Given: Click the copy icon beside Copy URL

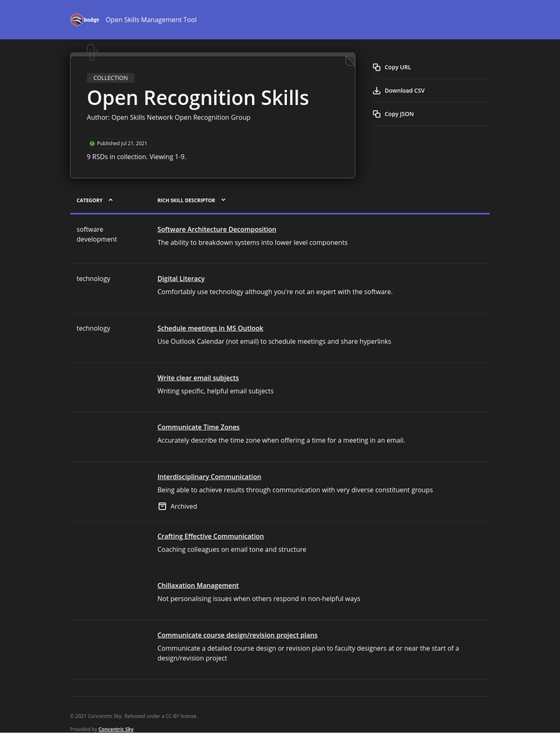Looking at the screenshot, I should click(x=377, y=67).
